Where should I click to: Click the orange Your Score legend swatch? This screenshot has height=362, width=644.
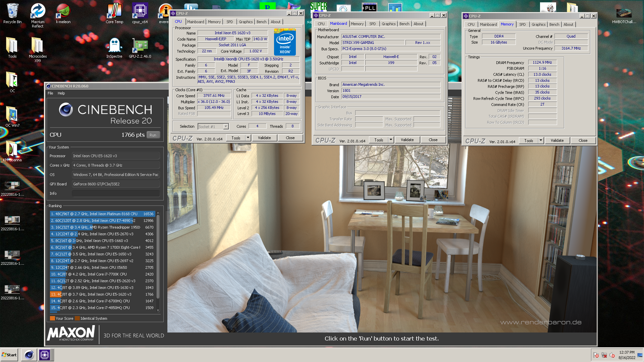click(x=52, y=318)
